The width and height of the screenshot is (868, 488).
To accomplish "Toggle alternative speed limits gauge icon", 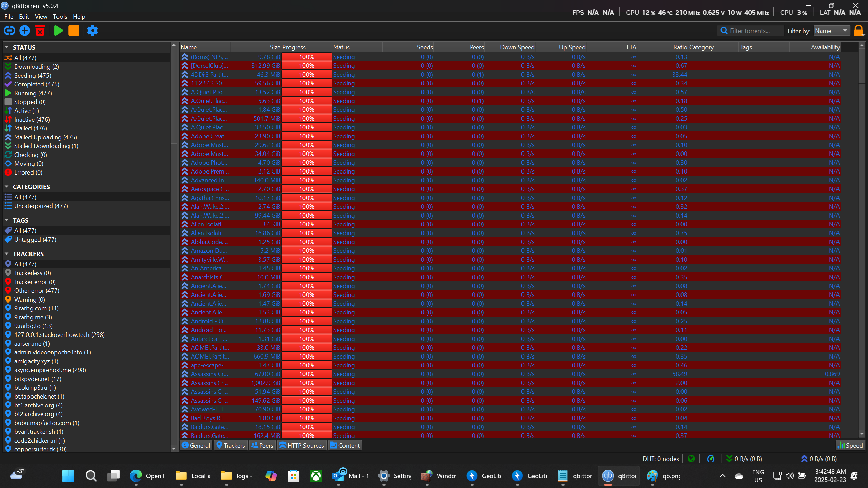I will tap(711, 459).
